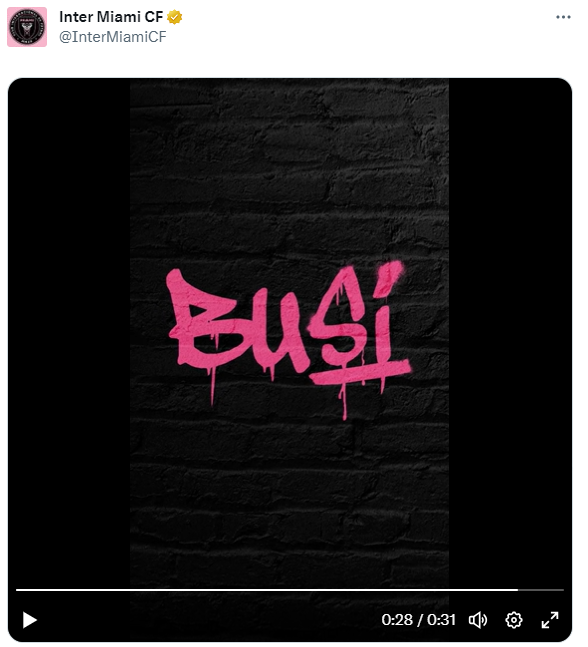The height and width of the screenshot is (647, 588).
Task: Open the three-dot more options menu
Action: pos(563,17)
